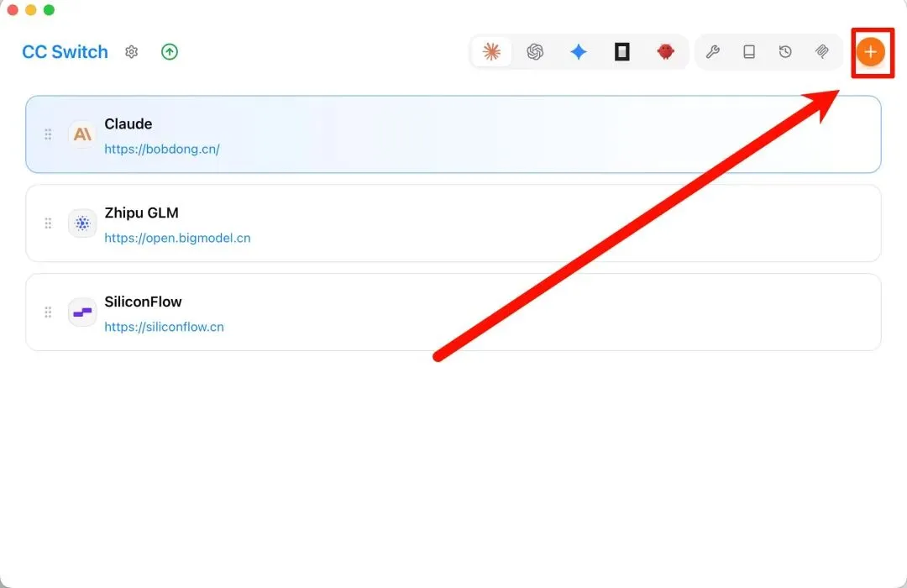Click the CC Switch title
The image size is (907, 588).
point(65,52)
